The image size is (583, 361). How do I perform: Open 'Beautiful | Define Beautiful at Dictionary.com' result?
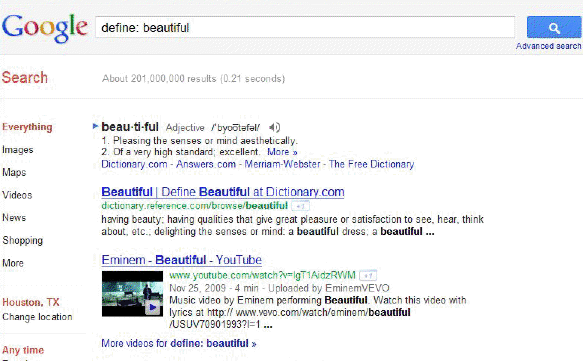[x=223, y=192]
